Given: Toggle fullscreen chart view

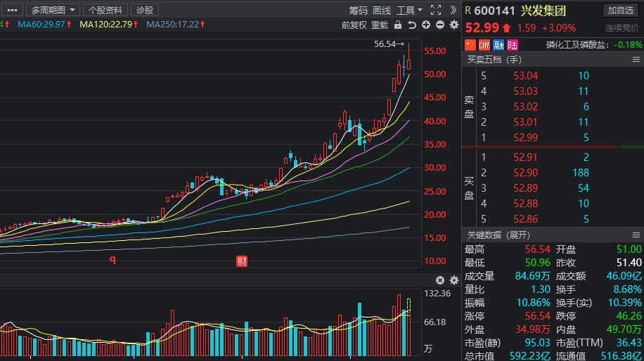Looking at the screenshot, I should 436,10.
